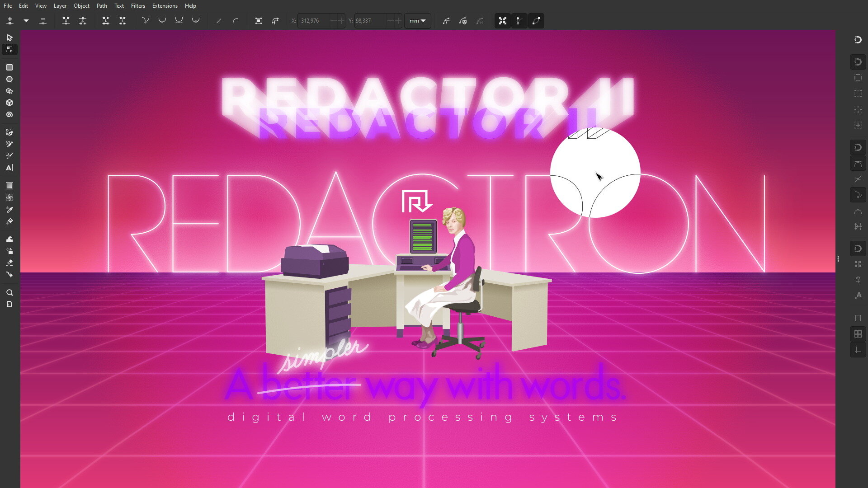The image size is (868, 488).
Task: Select the Selector arrow tool
Action: click(9, 38)
